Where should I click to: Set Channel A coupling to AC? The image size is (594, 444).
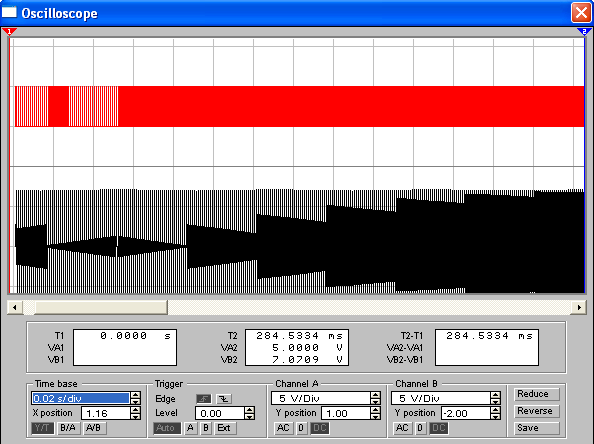pos(283,428)
